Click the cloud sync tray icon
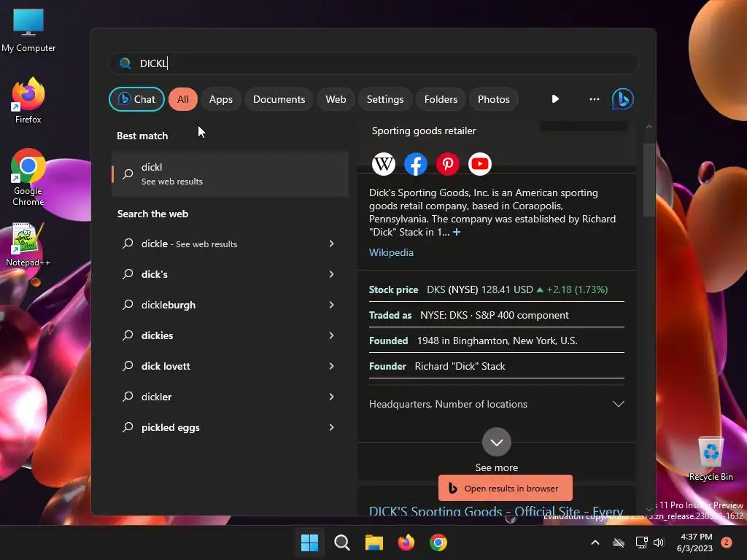747x560 pixels. pos(619,542)
